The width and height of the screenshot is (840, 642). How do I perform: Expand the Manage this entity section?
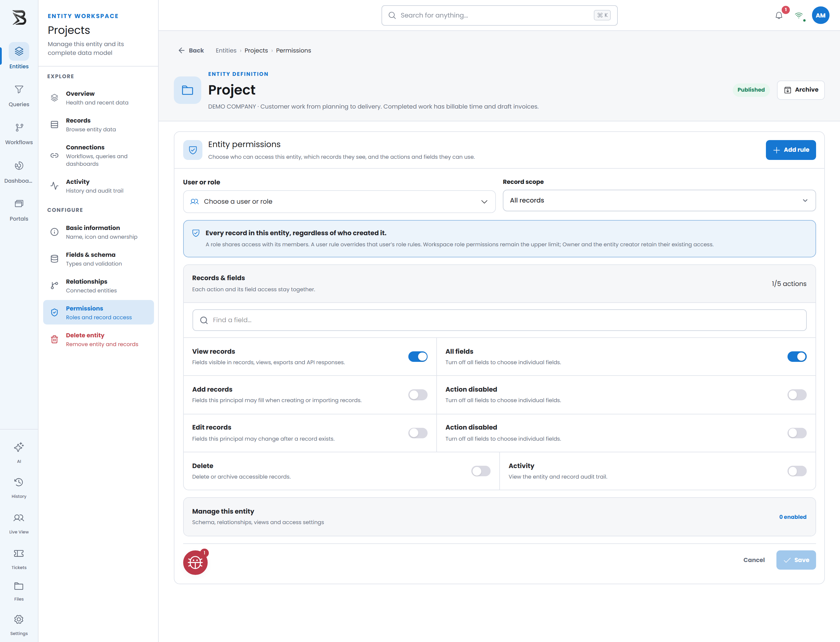tap(499, 517)
